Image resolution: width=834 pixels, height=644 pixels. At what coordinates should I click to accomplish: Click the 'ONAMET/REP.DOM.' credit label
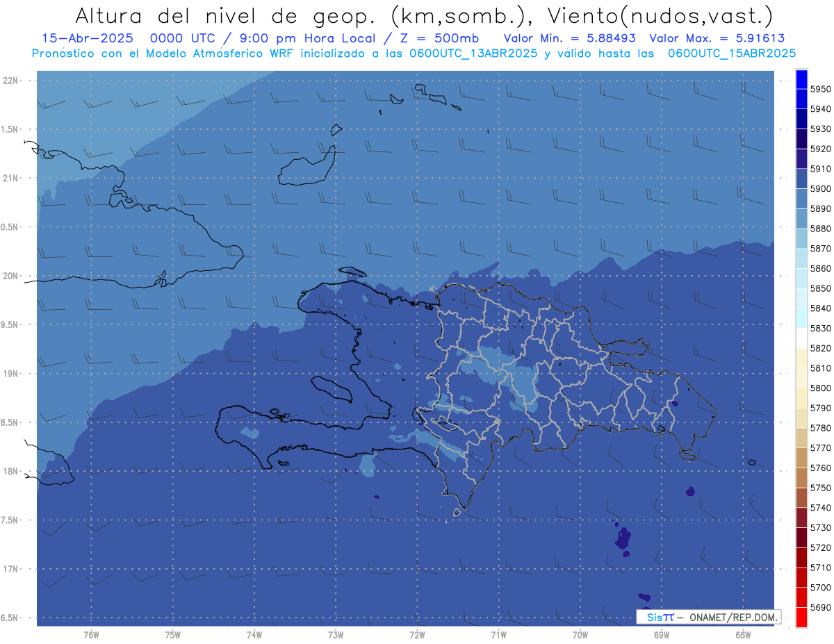tap(732, 617)
